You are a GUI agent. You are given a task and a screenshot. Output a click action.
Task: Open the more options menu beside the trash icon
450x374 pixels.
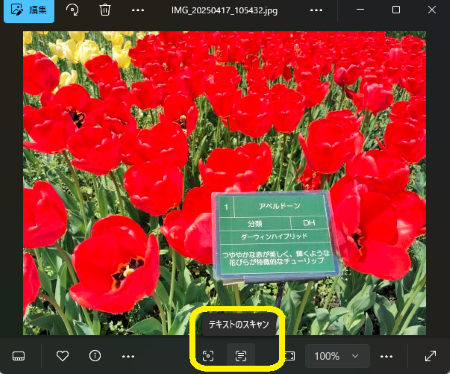138,10
